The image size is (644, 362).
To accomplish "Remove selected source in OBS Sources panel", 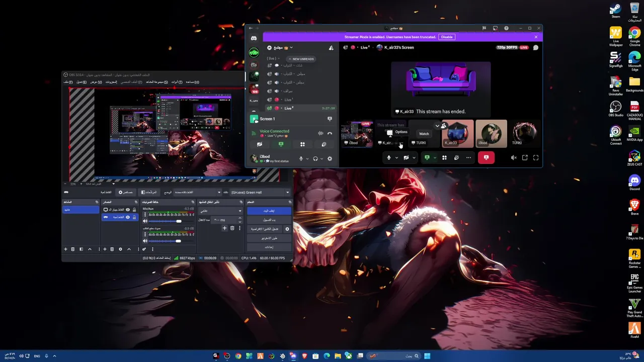I will point(112,249).
